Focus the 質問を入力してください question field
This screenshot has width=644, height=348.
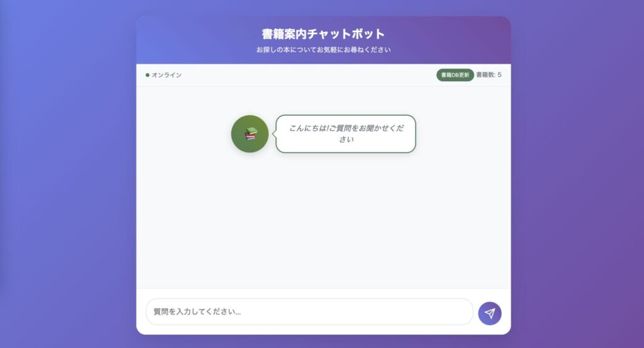point(309,312)
